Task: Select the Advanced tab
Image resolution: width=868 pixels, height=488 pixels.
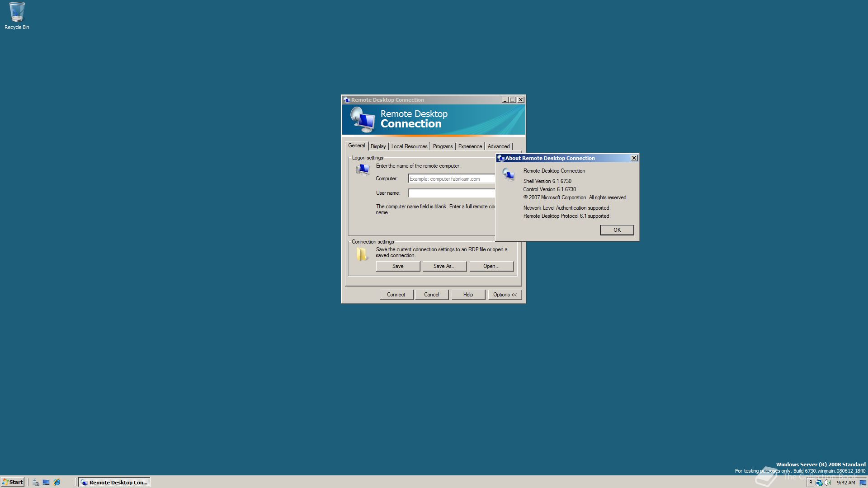Action: pyautogui.click(x=499, y=146)
